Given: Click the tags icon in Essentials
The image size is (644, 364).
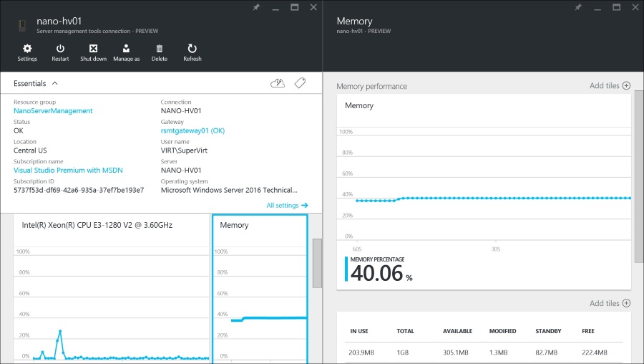Looking at the screenshot, I should click(x=301, y=83).
